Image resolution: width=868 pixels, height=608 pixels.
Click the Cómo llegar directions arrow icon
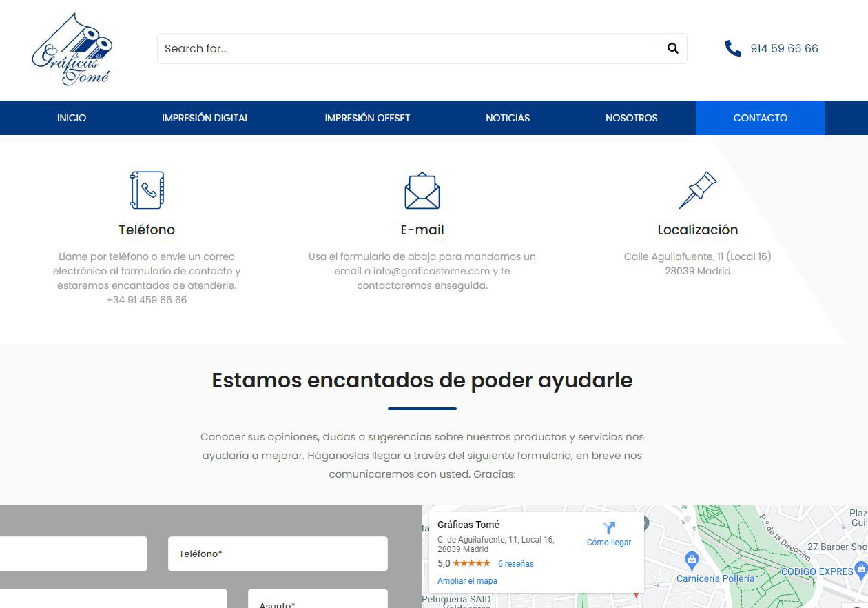pyautogui.click(x=609, y=528)
